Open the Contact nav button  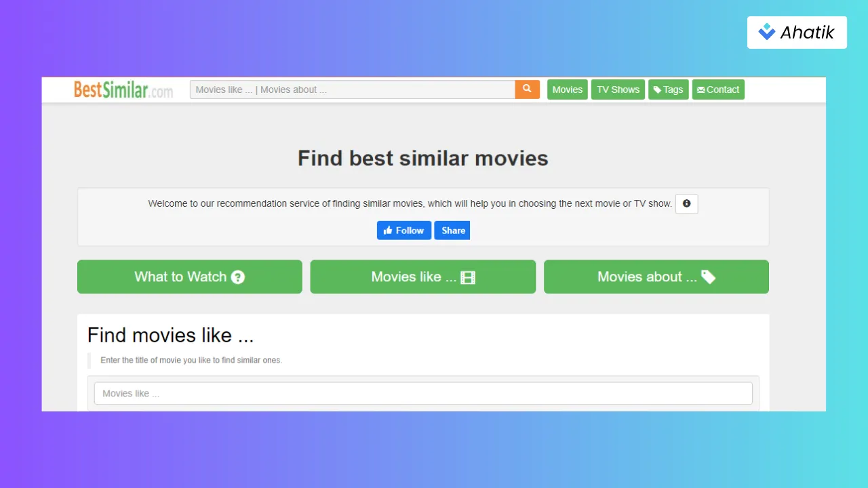718,89
